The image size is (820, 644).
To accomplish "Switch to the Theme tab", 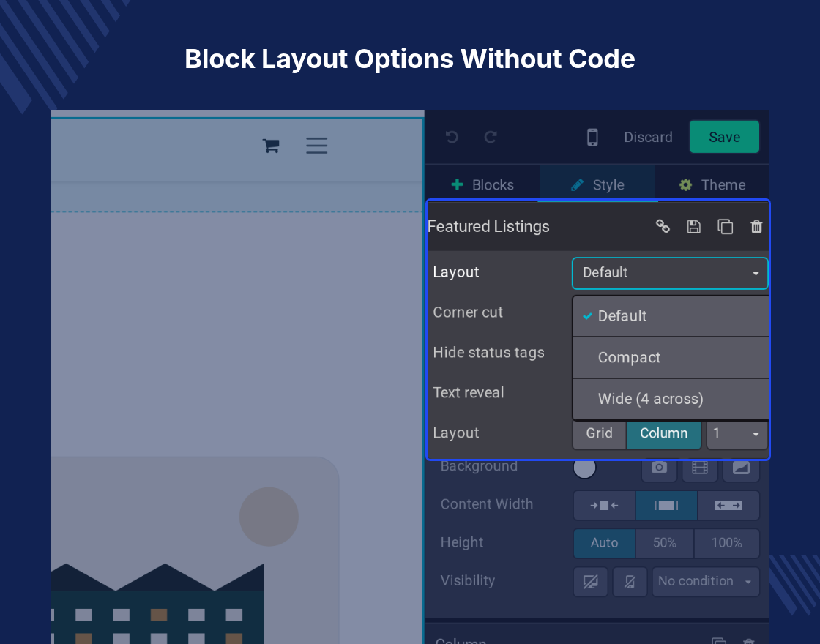I will [712, 184].
